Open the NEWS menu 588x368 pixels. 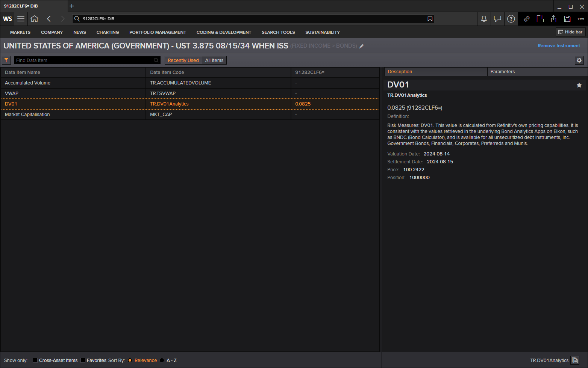coord(80,32)
